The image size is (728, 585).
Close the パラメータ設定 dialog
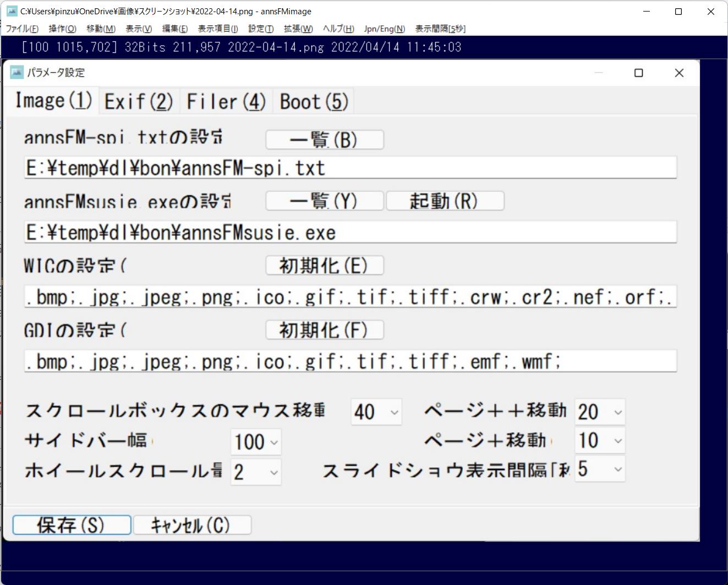(679, 73)
